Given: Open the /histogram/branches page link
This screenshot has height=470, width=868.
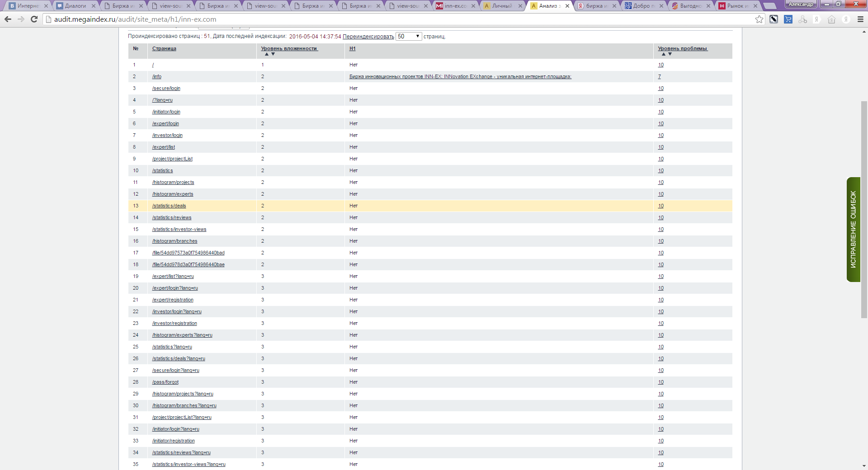Looking at the screenshot, I should (175, 241).
